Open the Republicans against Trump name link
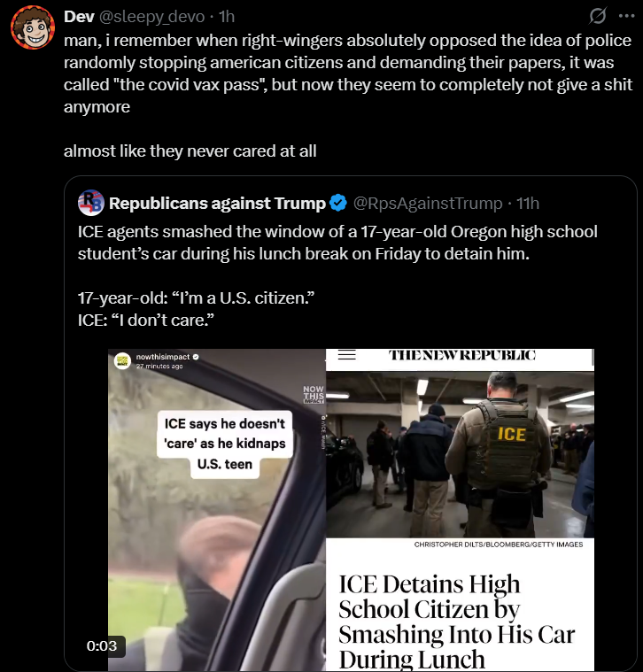 click(x=217, y=203)
